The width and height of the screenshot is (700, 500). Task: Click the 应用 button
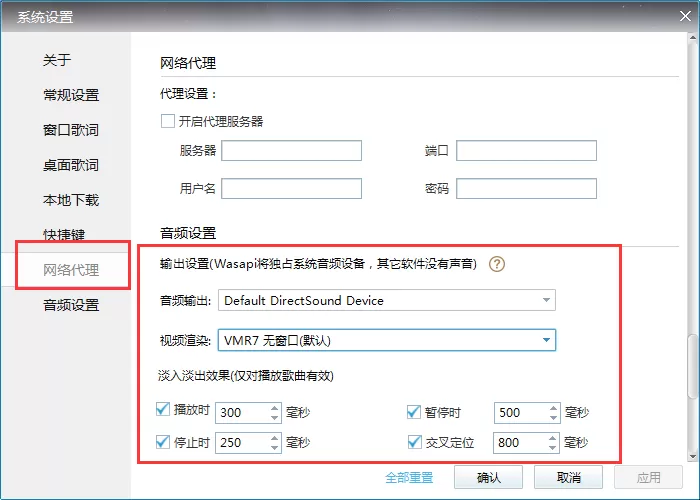(648, 478)
